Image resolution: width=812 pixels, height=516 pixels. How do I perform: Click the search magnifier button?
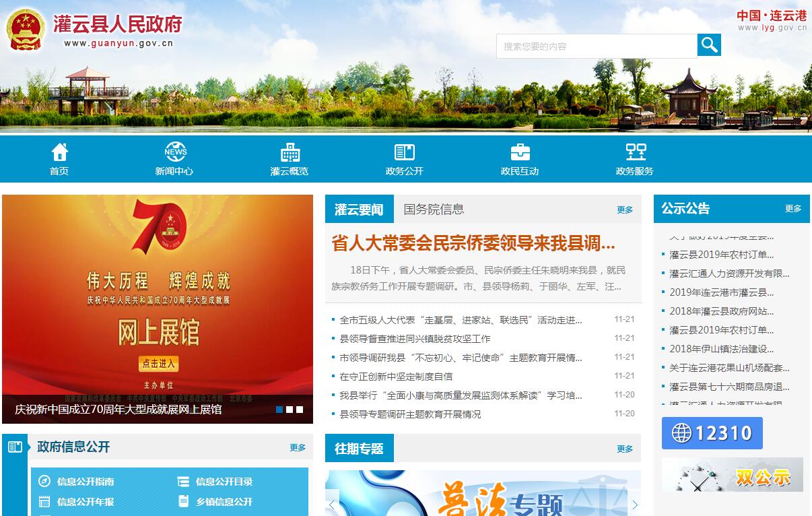709,45
